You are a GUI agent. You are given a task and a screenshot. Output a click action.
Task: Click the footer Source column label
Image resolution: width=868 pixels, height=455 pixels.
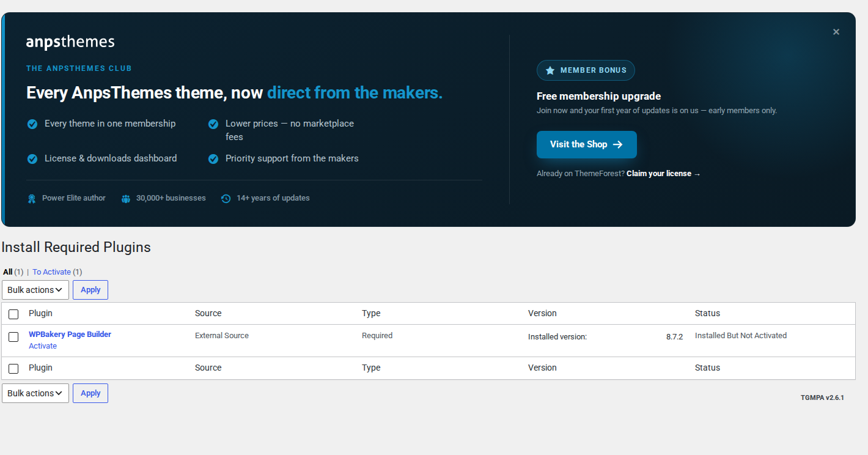click(208, 368)
